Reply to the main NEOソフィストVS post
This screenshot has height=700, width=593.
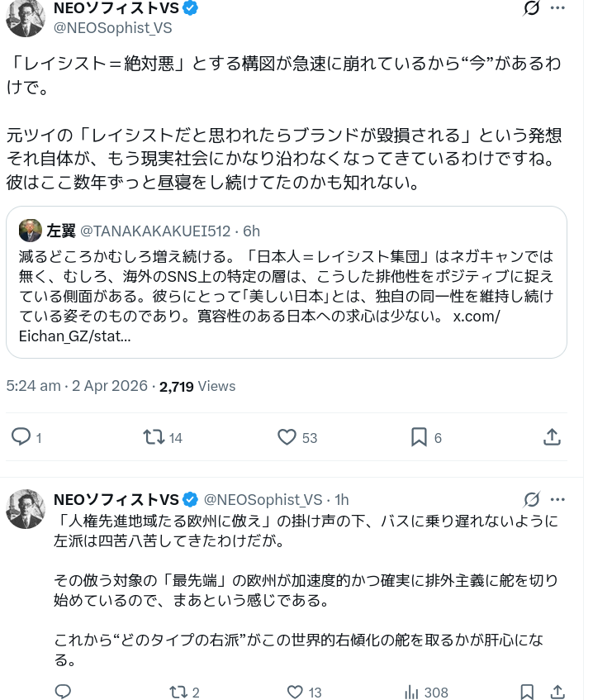(x=21, y=437)
